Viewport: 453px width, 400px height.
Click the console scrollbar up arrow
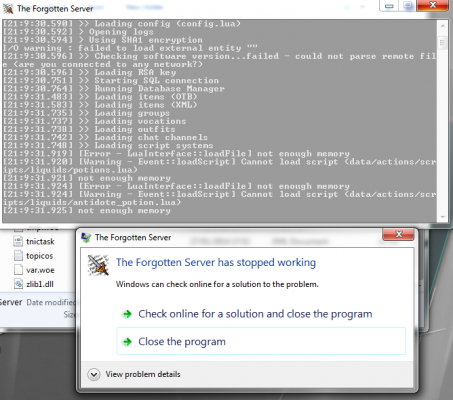[443, 26]
